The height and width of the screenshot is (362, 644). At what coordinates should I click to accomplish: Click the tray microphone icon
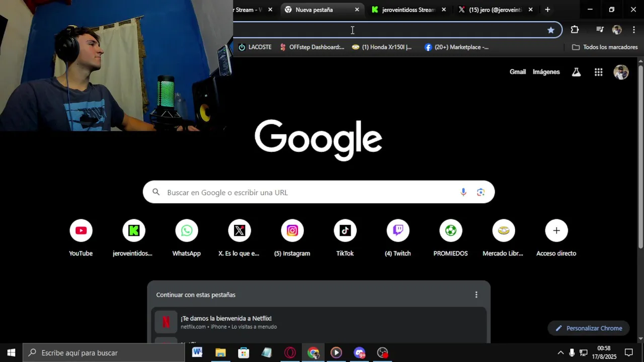click(x=572, y=352)
